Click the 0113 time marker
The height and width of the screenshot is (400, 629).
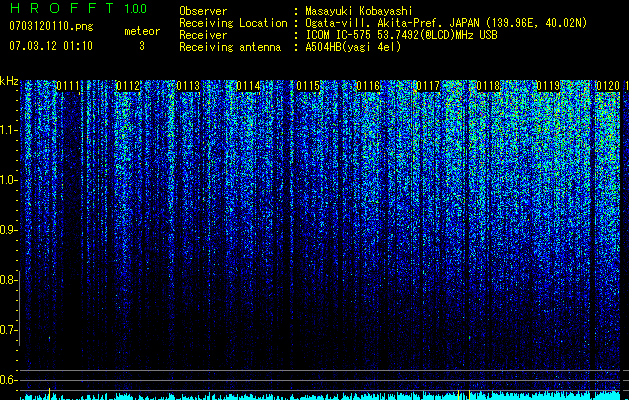(x=188, y=86)
